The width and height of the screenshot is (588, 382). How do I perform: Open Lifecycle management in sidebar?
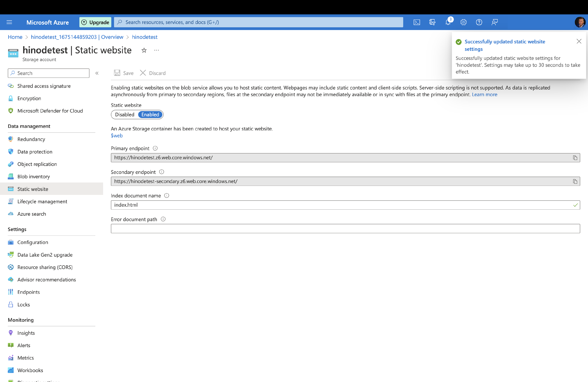pyautogui.click(x=42, y=201)
